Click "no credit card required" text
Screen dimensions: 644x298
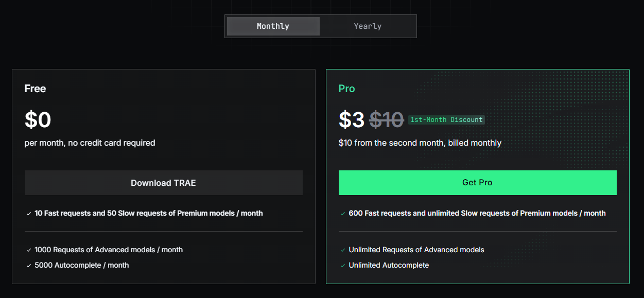111,143
